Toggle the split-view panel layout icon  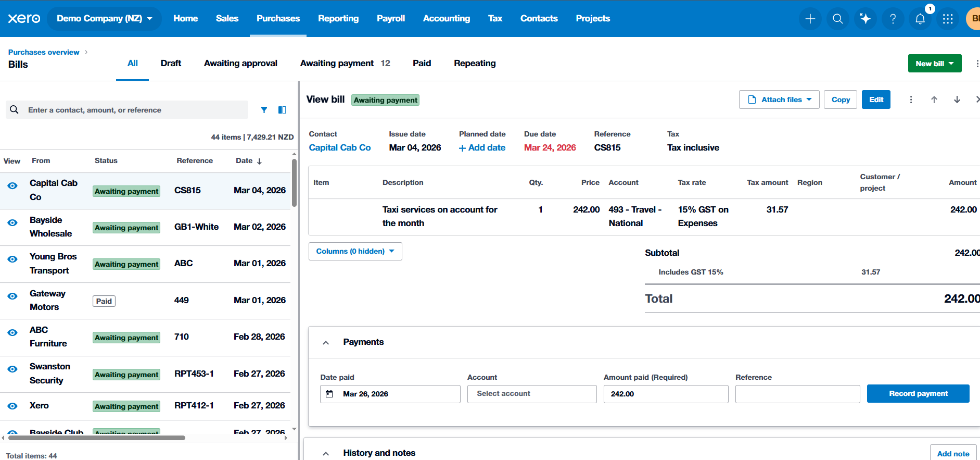coord(282,110)
